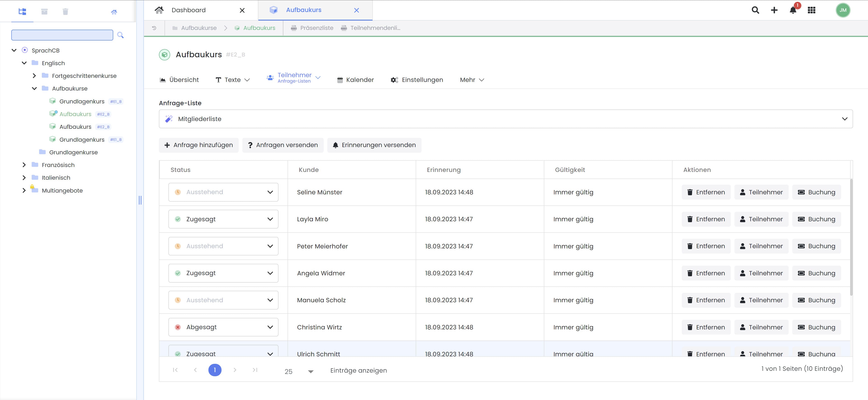The width and height of the screenshot is (868, 400).
Task: Go to previous page arrow
Action: [196, 370]
